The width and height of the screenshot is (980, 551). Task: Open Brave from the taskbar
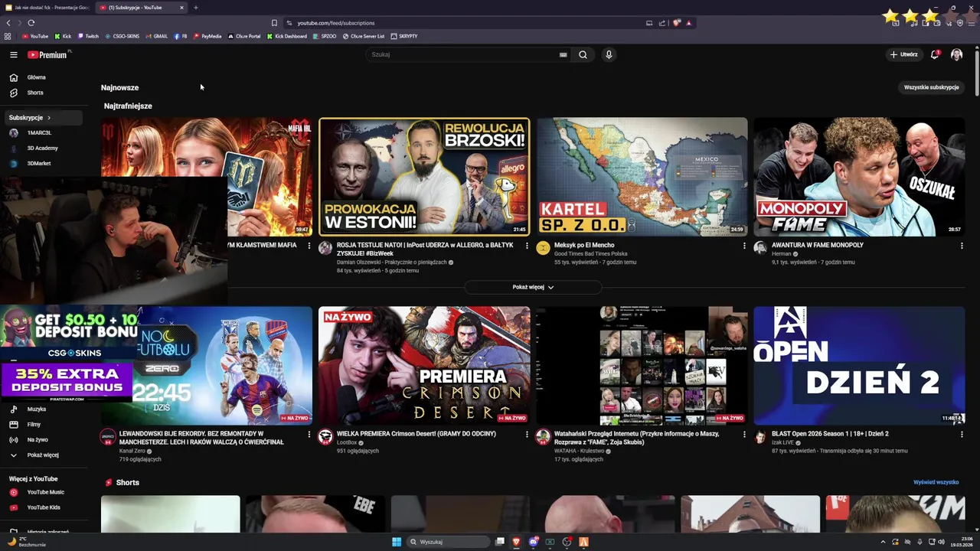[x=516, y=542]
